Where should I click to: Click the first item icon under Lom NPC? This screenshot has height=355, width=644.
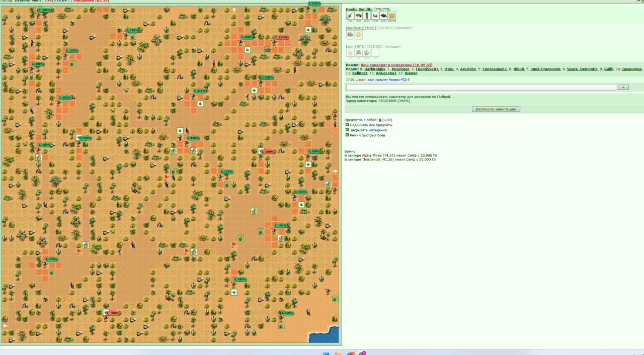tap(350, 53)
